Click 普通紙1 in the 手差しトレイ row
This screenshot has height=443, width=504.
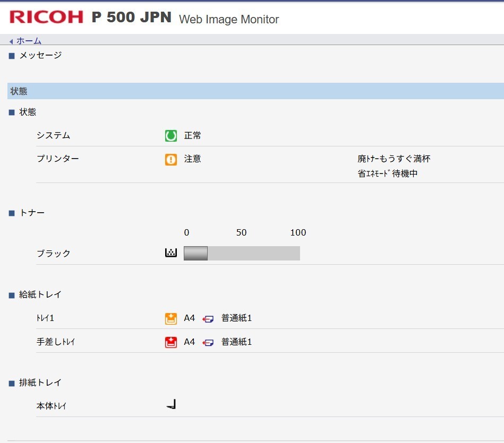236,342
